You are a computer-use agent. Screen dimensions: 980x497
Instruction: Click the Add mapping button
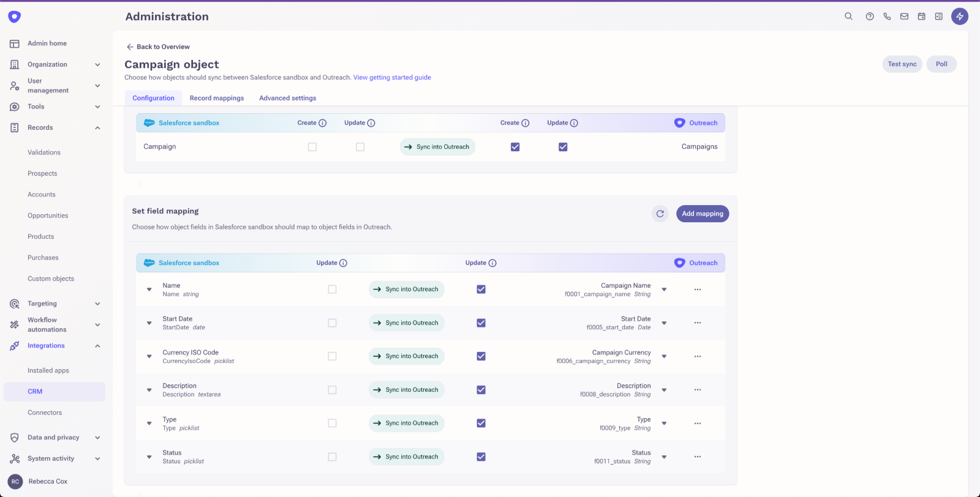(x=703, y=214)
